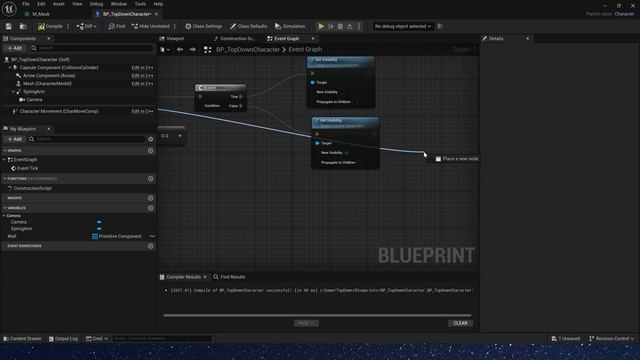Image resolution: width=640 pixels, height=360 pixels.
Task: Navigate back in graph history
Action: click(180, 49)
